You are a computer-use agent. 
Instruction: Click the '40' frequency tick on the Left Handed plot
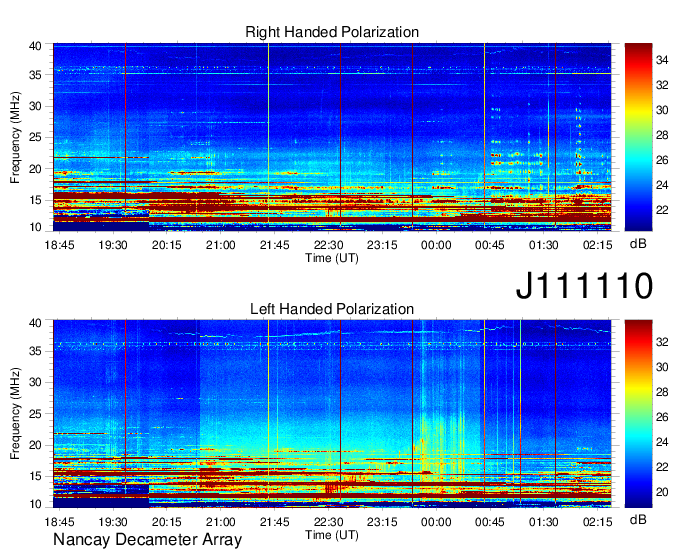pyautogui.click(x=35, y=323)
